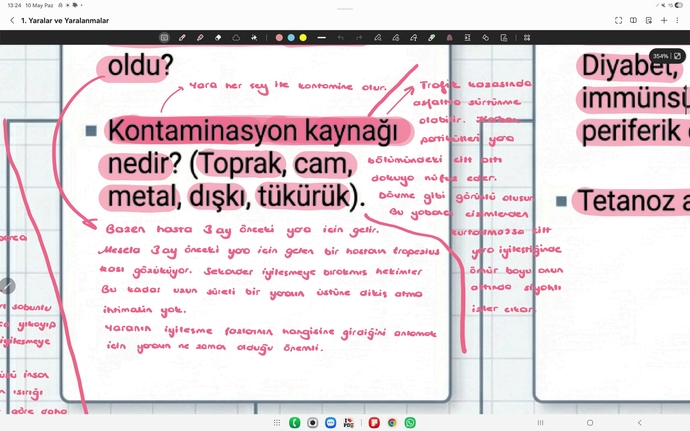The height and width of the screenshot is (431, 690).
Task: Tap the highlighted word 'metal,'
Action: [144, 196]
